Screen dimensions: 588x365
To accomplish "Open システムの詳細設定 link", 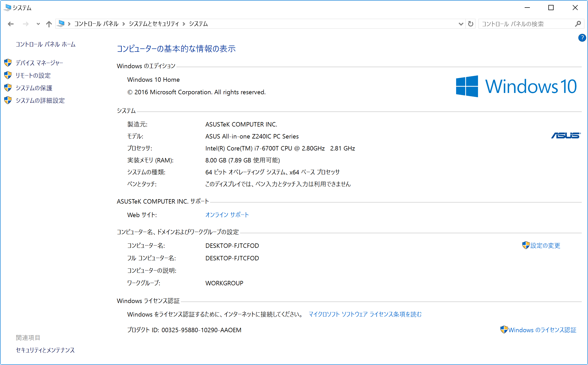I will 40,100.
